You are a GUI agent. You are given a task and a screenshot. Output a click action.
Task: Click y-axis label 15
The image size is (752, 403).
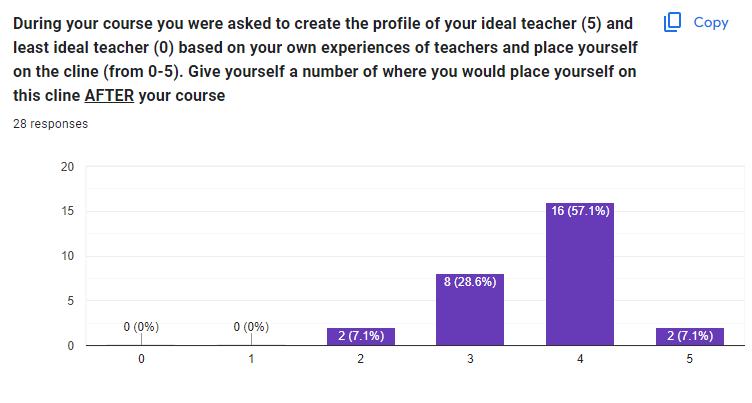tap(68, 211)
